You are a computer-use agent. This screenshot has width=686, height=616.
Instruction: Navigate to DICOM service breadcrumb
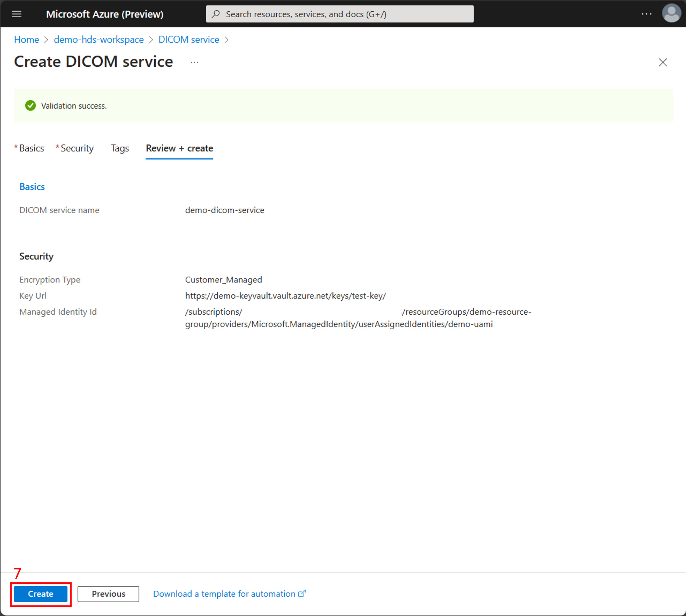point(188,40)
